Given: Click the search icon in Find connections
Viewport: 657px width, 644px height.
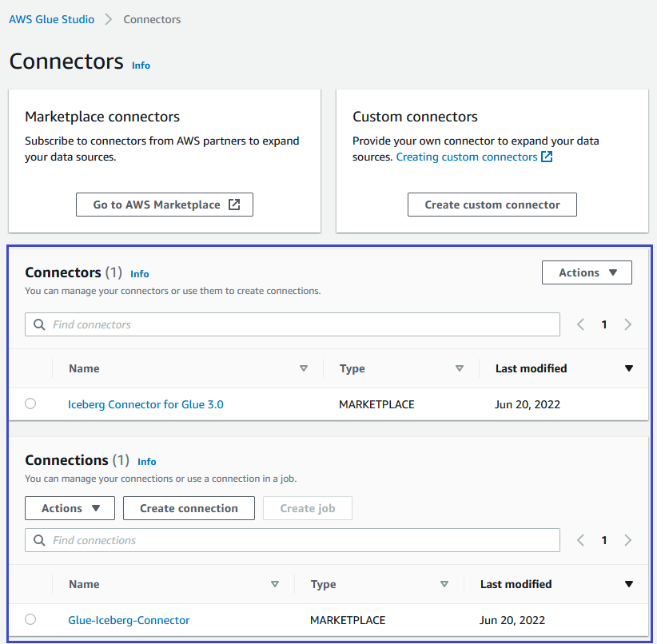Looking at the screenshot, I should (39, 540).
